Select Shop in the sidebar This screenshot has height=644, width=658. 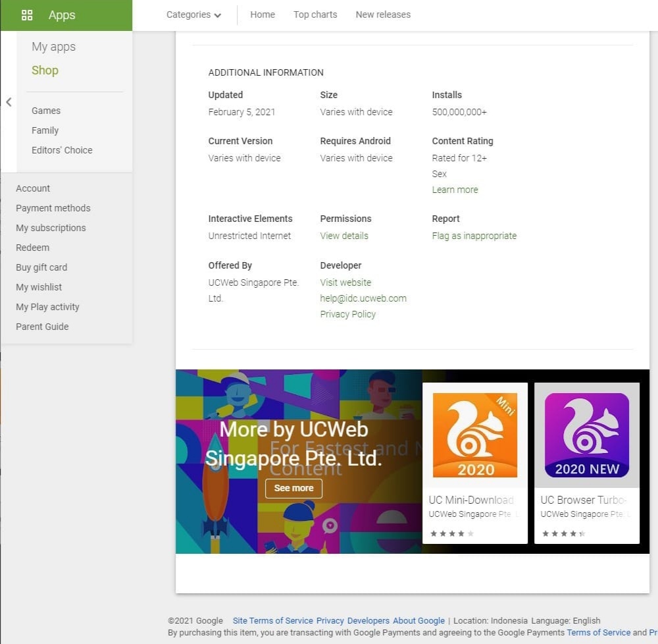[45, 70]
